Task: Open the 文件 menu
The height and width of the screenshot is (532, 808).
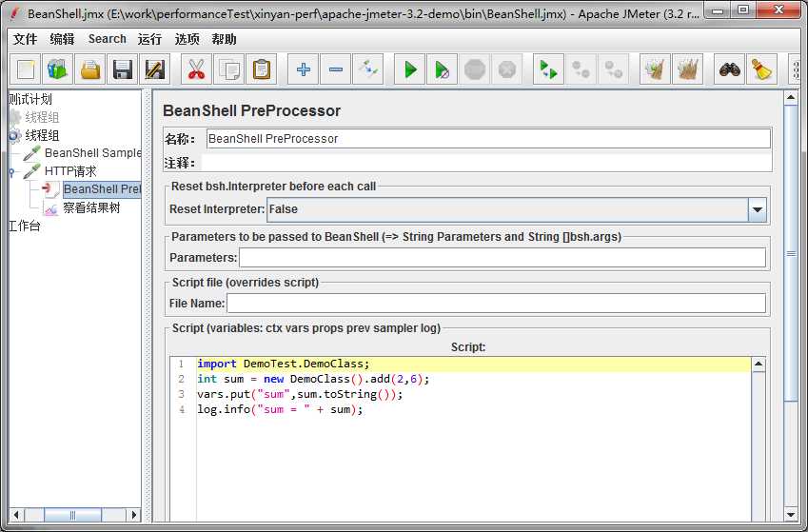Action: pyautogui.click(x=25, y=39)
